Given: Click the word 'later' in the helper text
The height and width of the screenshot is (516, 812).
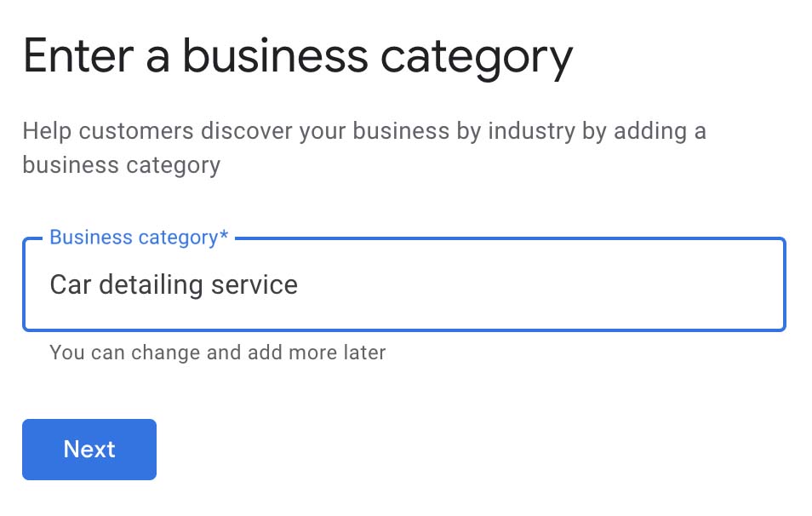Looking at the screenshot, I should click(x=363, y=352).
